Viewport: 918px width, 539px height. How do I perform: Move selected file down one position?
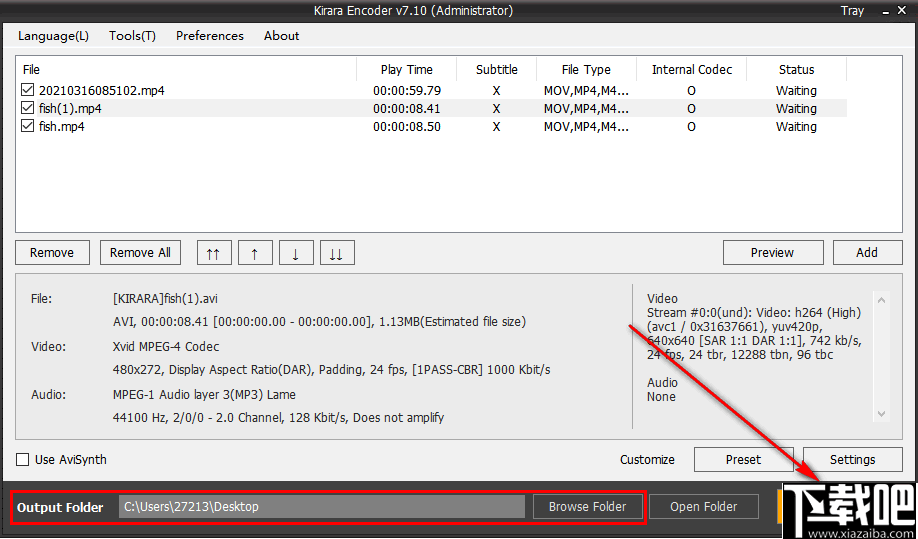pos(296,253)
